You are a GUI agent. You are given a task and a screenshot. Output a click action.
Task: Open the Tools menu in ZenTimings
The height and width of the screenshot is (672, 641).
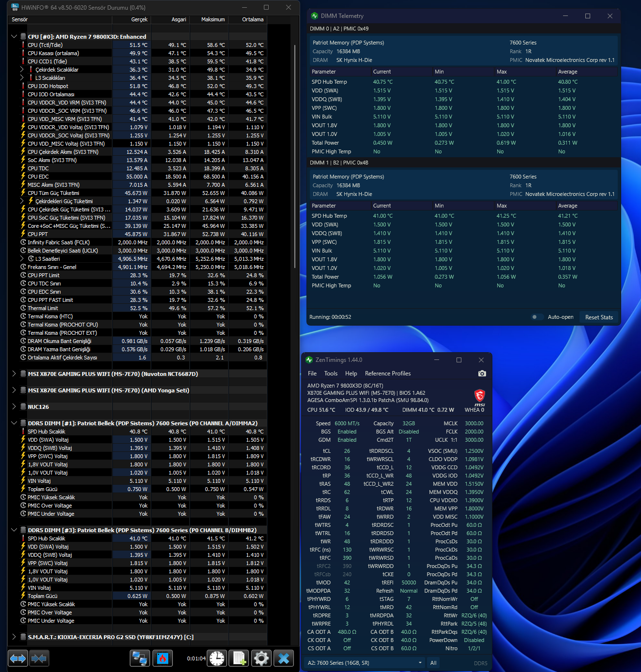point(331,373)
